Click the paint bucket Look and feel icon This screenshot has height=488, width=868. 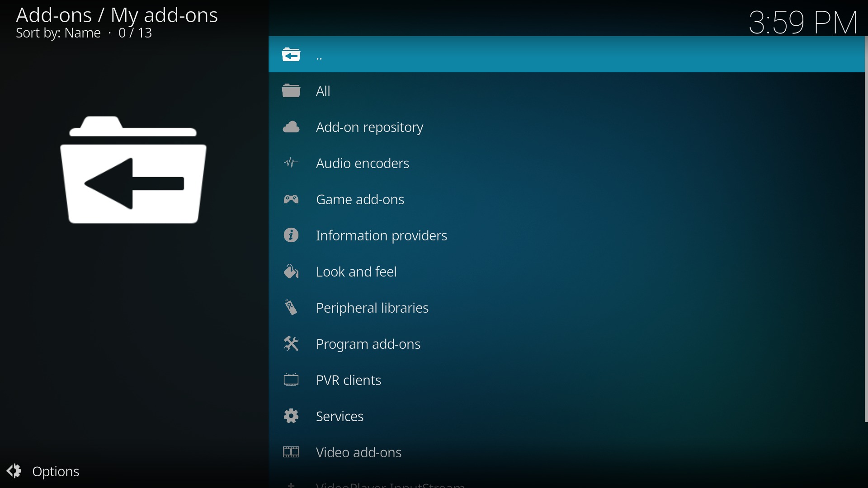coord(292,272)
